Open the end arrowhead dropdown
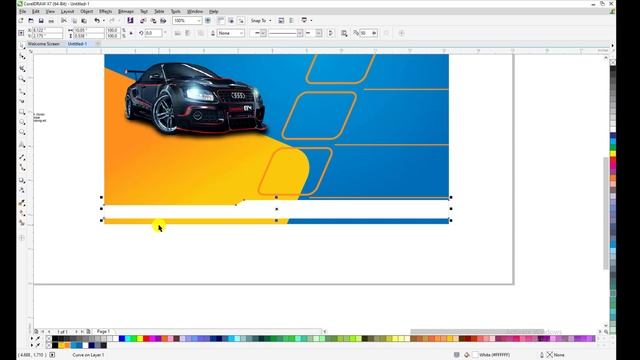 click(319, 33)
